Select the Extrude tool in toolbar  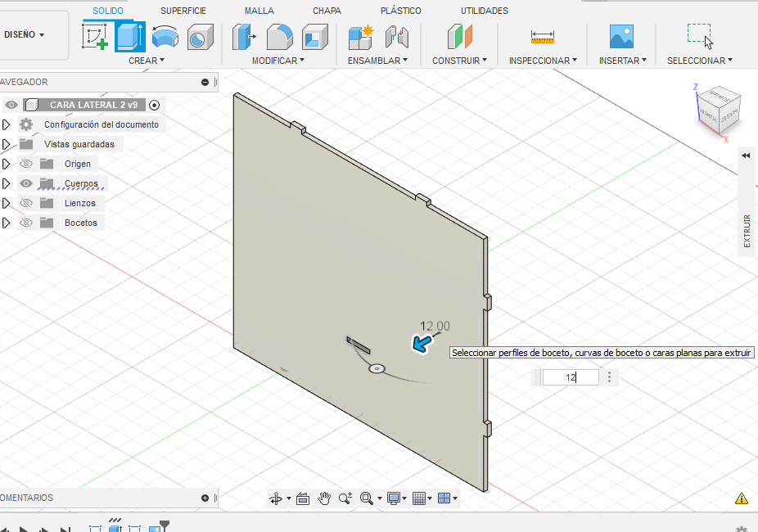point(130,37)
